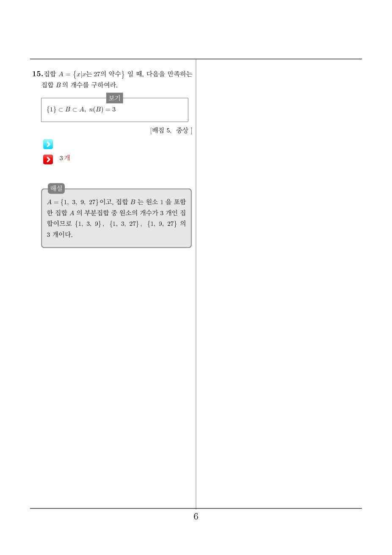Click the question number 15
392x555 pixels.
coord(38,74)
